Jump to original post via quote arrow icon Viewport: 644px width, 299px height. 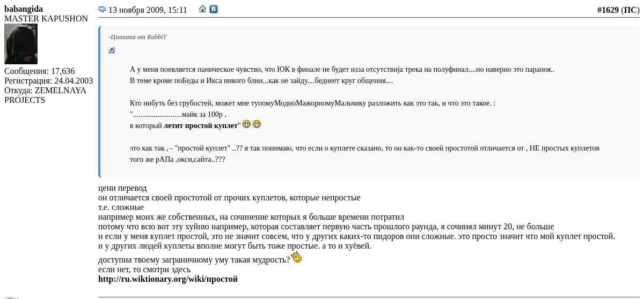coord(112,50)
